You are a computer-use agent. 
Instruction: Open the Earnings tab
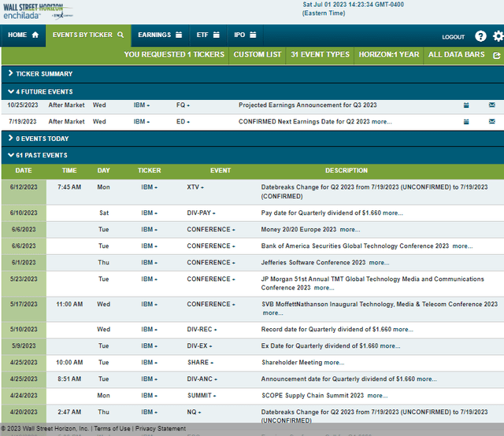[x=160, y=35]
